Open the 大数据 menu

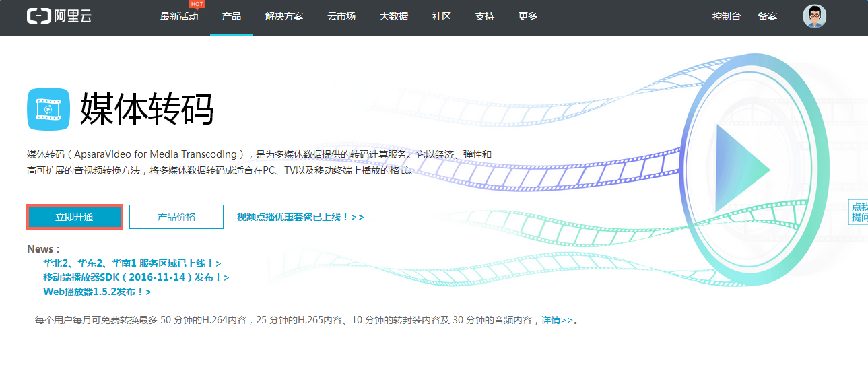click(394, 16)
